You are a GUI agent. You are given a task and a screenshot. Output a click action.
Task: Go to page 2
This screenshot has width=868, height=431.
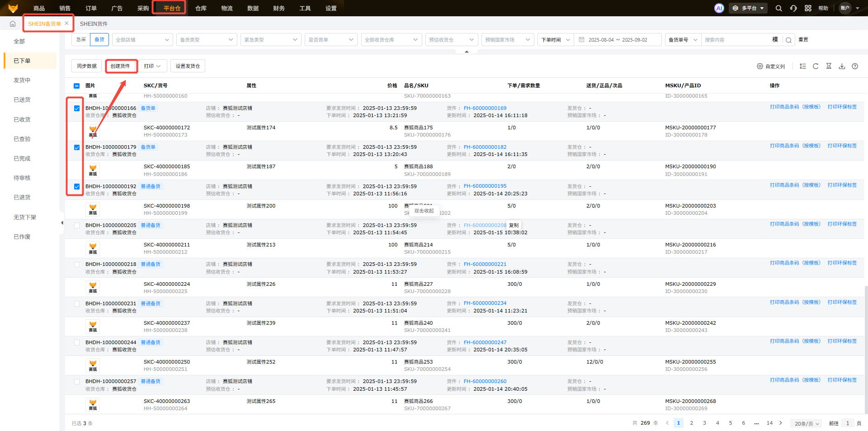point(691,423)
